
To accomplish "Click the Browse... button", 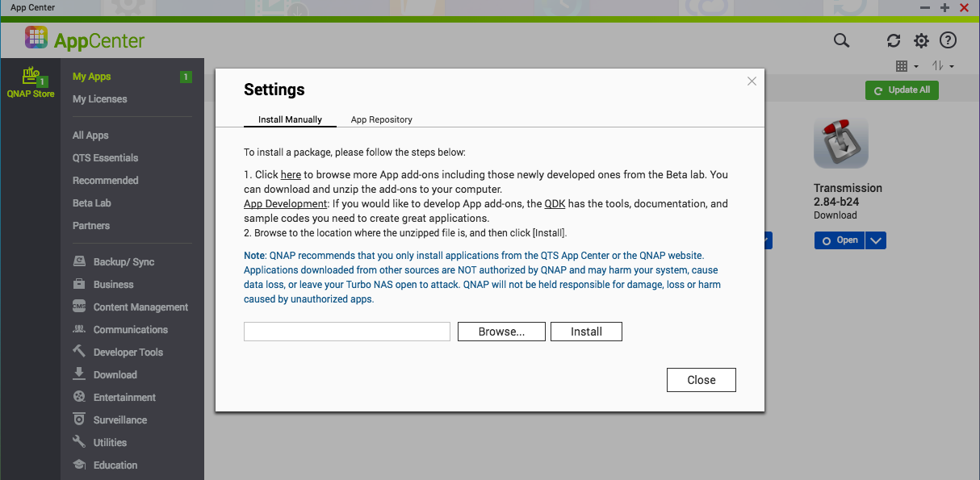I will coord(501,332).
